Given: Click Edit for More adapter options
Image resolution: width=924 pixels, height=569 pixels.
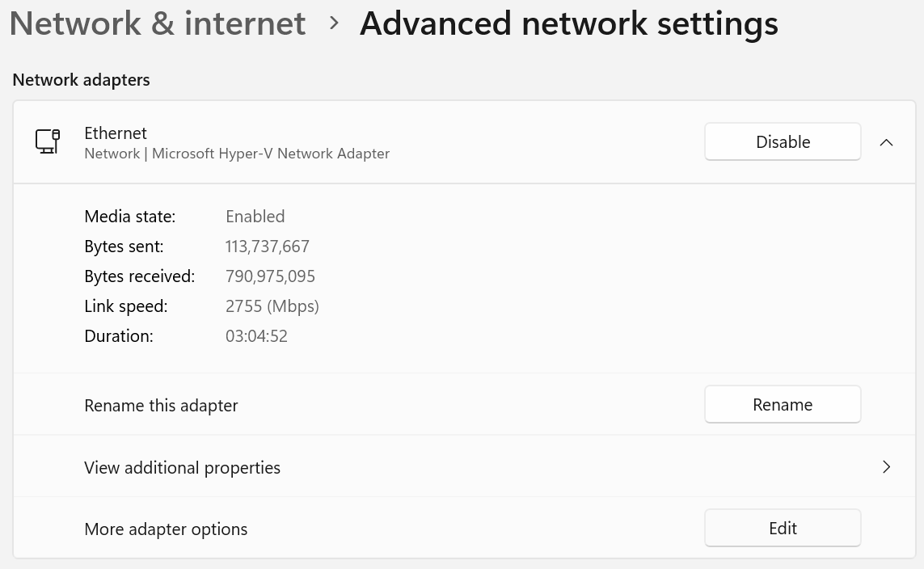Looking at the screenshot, I should 783,529.
